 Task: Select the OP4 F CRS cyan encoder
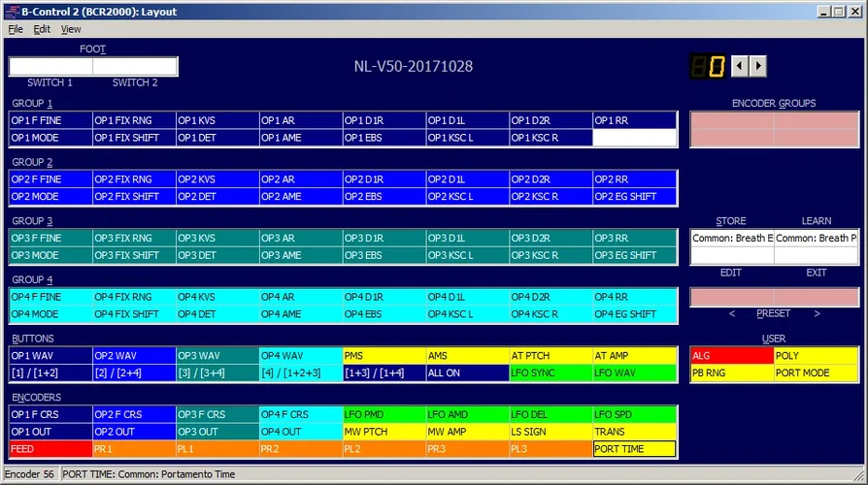click(301, 414)
